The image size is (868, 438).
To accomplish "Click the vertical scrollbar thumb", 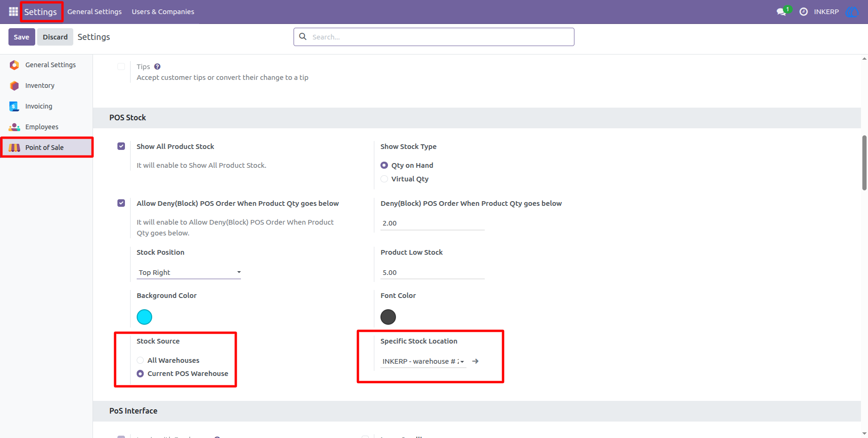I will pyautogui.click(x=864, y=163).
